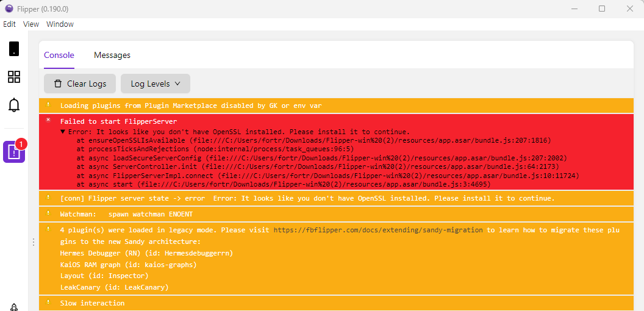Open the fbflipper.com sandy-migration link
Image resolution: width=644 pixels, height=311 pixels.
(x=378, y=230)
